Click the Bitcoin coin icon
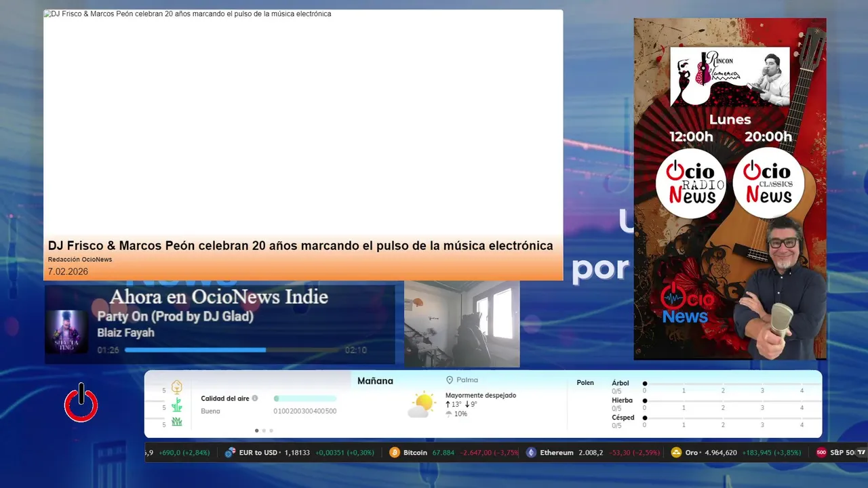The width and height of the screenshot is (868, 488). coord(395,453)
